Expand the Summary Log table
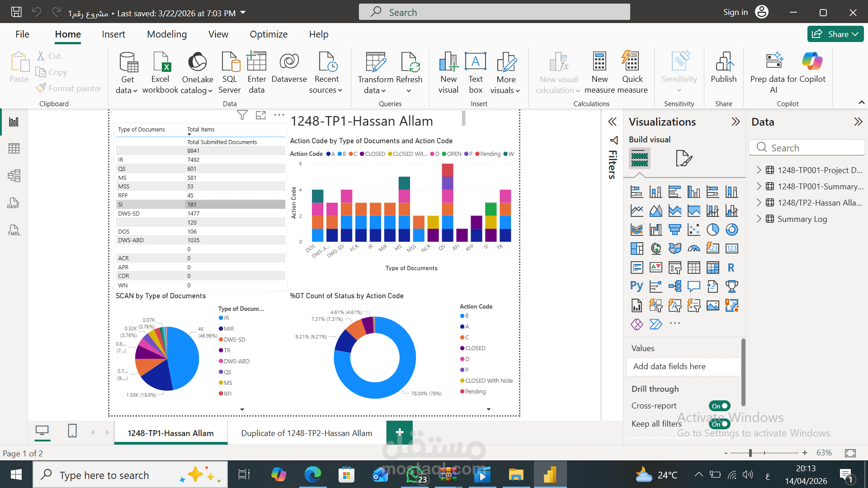Viewport: 868px width, 488px height. tap(759, 219)
